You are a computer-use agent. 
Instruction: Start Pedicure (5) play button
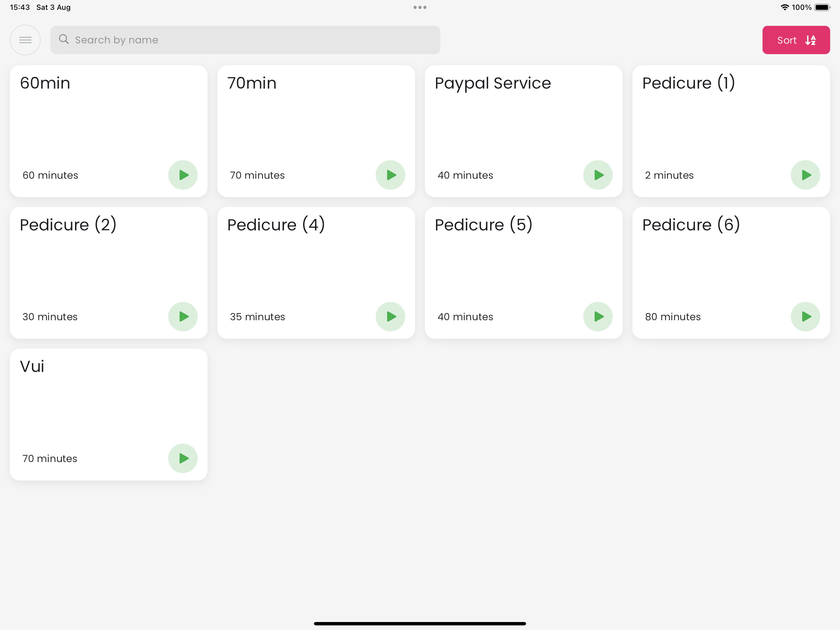click(x=598, y=317)
